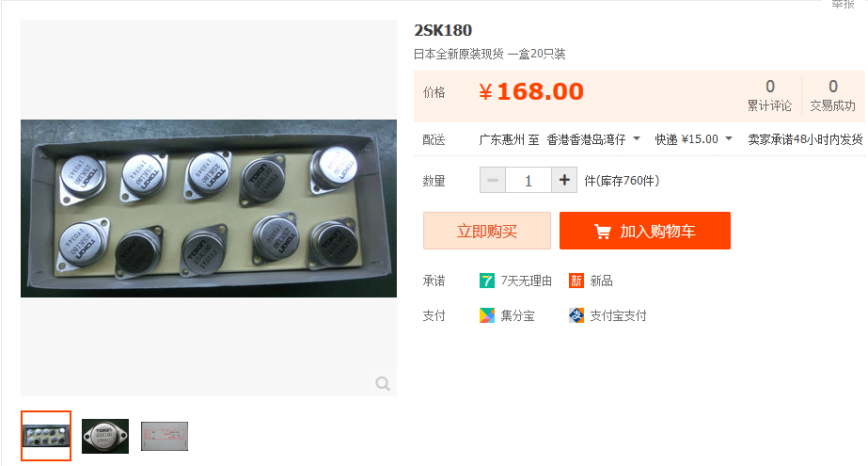Select the second thumbnail of single transistor
868x466 pixels.
(105, 436)
